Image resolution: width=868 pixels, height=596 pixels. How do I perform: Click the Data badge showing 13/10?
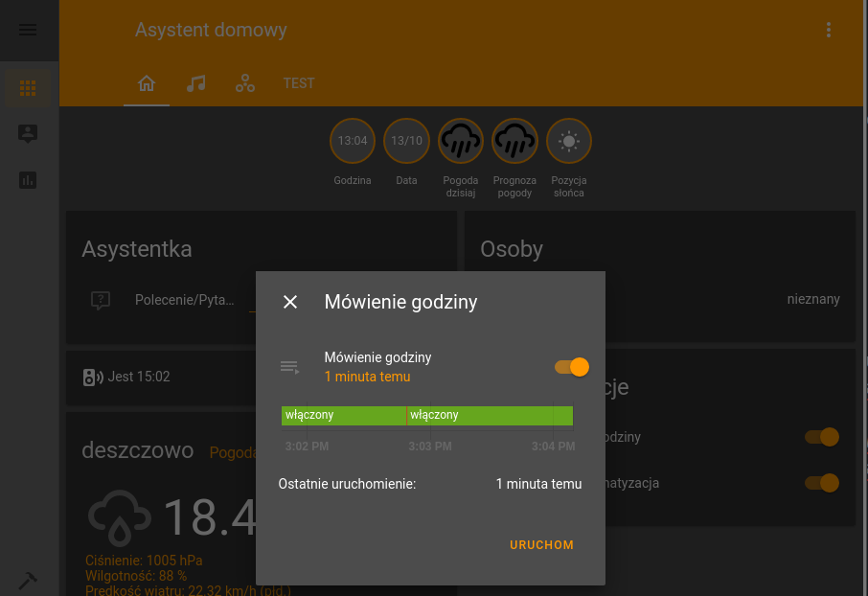(x=406, y=140)
